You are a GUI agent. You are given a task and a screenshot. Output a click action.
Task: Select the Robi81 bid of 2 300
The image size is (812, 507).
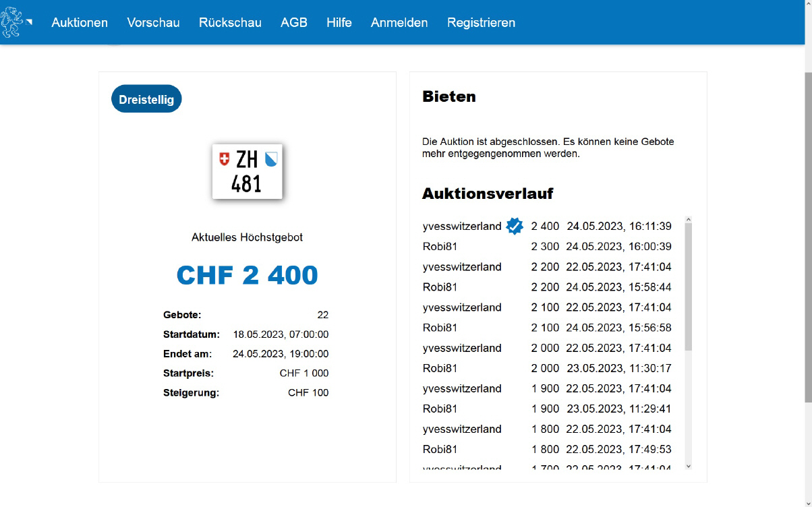tap(440, 247)
